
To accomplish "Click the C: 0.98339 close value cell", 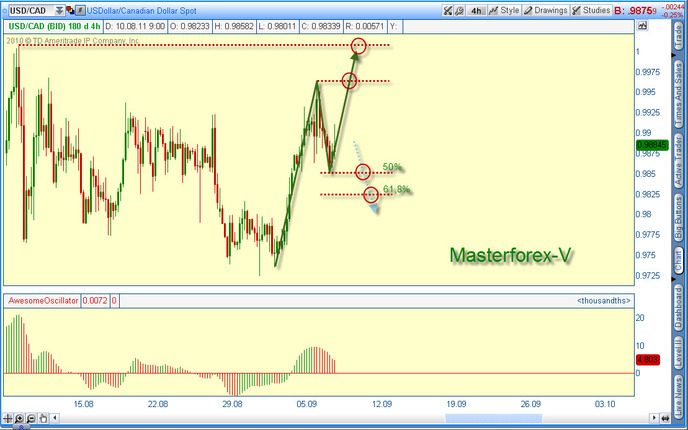I will [321, 26].
